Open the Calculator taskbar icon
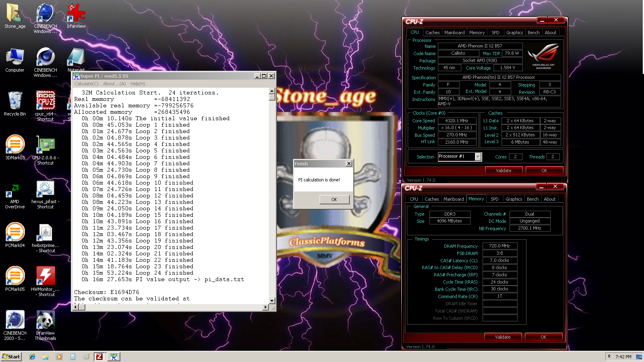 73,357
